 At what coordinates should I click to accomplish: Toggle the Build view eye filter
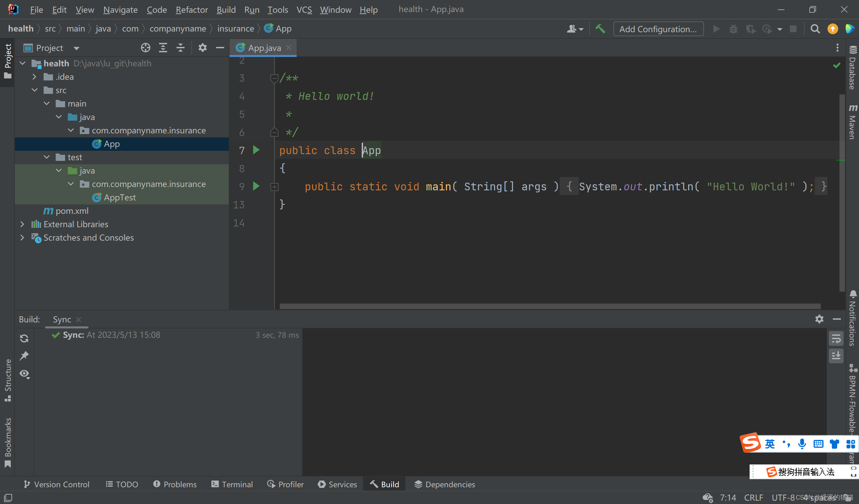coord(24,374)
